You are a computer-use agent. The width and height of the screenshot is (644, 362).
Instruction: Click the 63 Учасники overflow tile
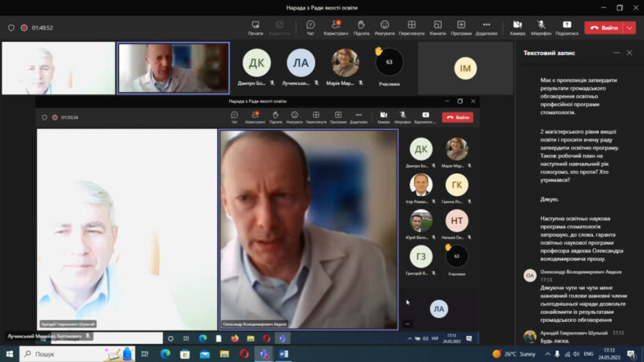(x=389, y=63)
